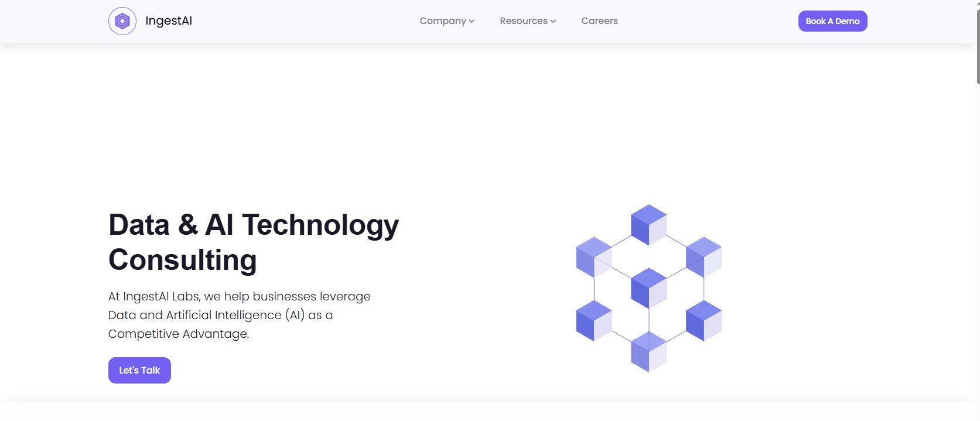Open the Resources menu
The image size is (980, 421).
[523, 21]
